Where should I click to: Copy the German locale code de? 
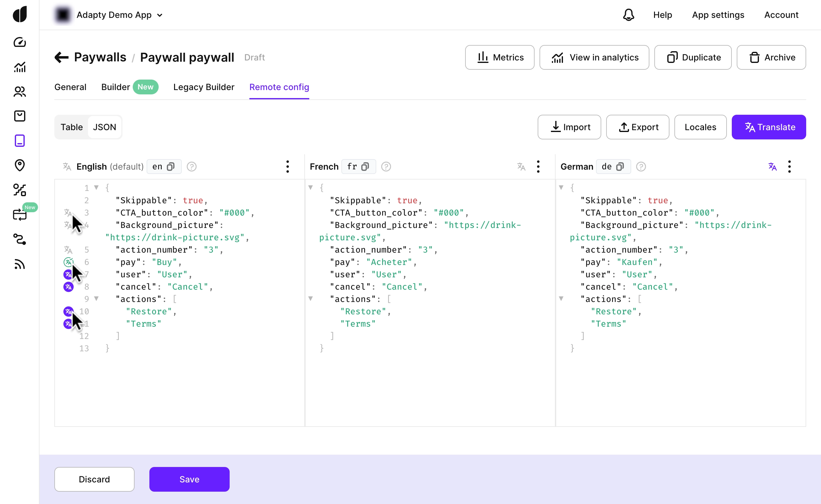pos(620,166)
